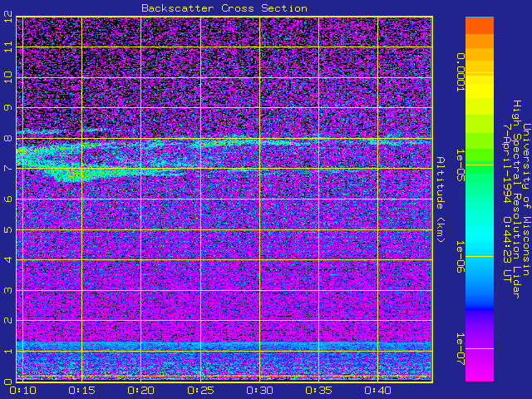532x399 pixels.
Task: Click altitude label 0 on the axis
Action: tap(8, 382)
